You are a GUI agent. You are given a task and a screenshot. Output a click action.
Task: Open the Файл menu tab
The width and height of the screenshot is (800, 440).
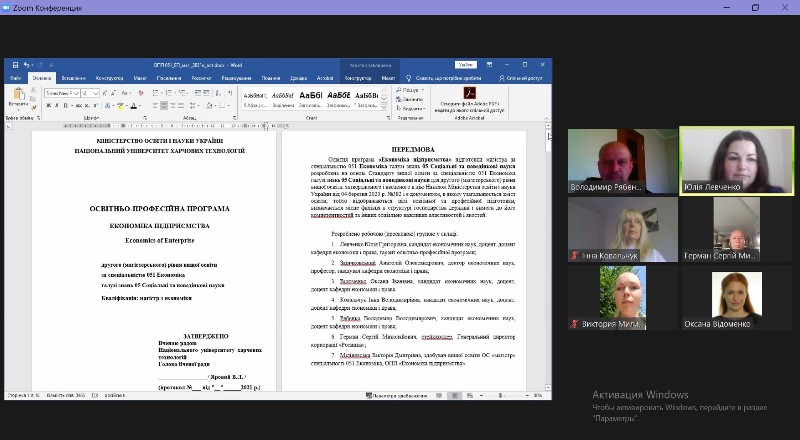click(16, 77)
